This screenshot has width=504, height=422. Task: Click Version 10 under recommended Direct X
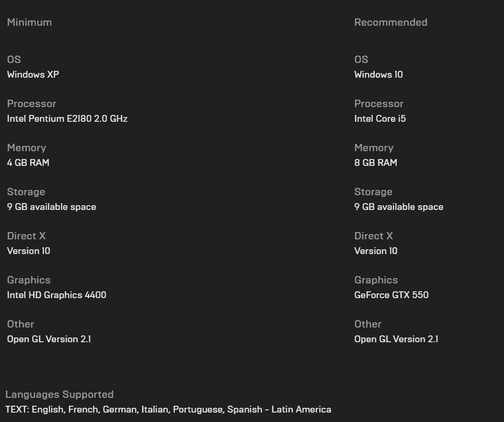[376, 251]
